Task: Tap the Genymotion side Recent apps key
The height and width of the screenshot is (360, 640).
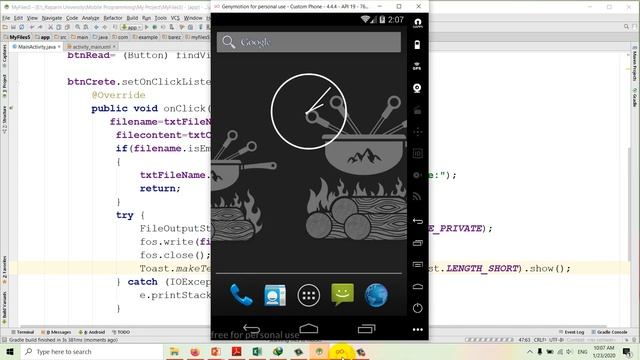Action: click(418, 243)
